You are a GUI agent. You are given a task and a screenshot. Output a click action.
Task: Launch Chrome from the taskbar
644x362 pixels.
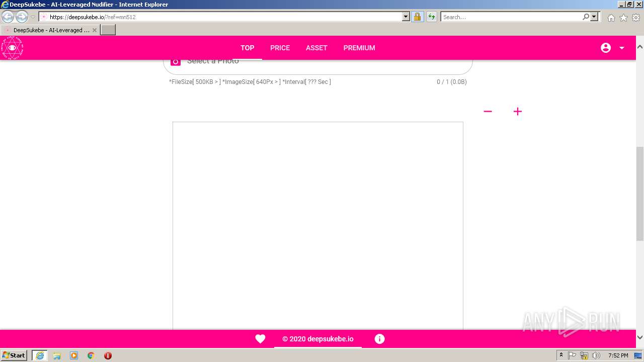91,355
